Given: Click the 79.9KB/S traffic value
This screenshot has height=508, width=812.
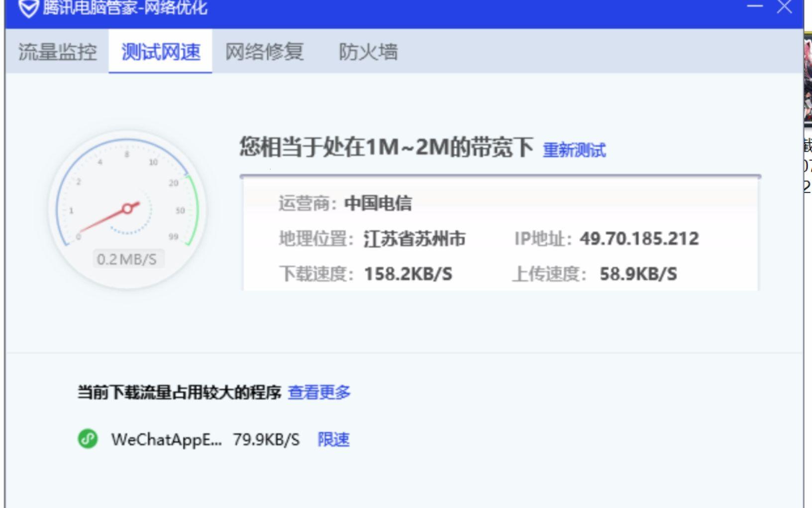Looking at the screenshot, I should pyautogui.click(x=267, y=440).
